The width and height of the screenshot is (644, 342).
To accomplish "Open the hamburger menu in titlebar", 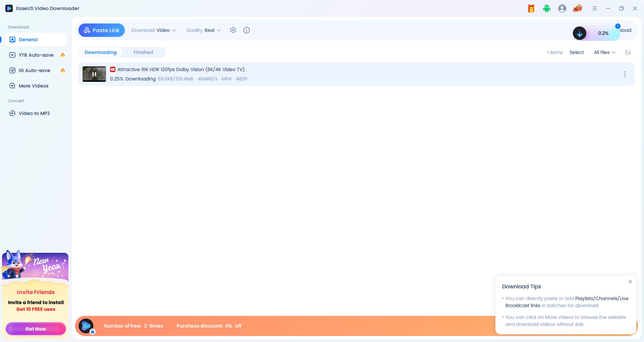I will click(x=595, y=8).
